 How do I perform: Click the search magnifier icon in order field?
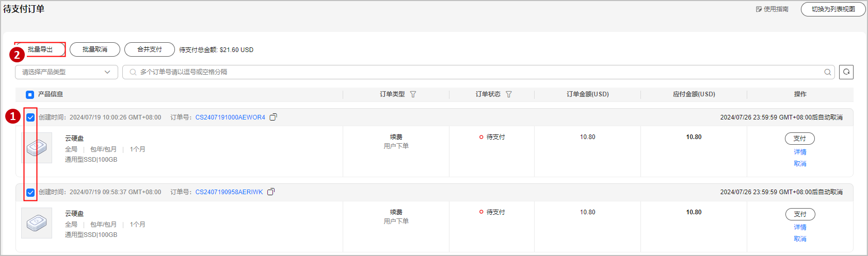point(828,72)
